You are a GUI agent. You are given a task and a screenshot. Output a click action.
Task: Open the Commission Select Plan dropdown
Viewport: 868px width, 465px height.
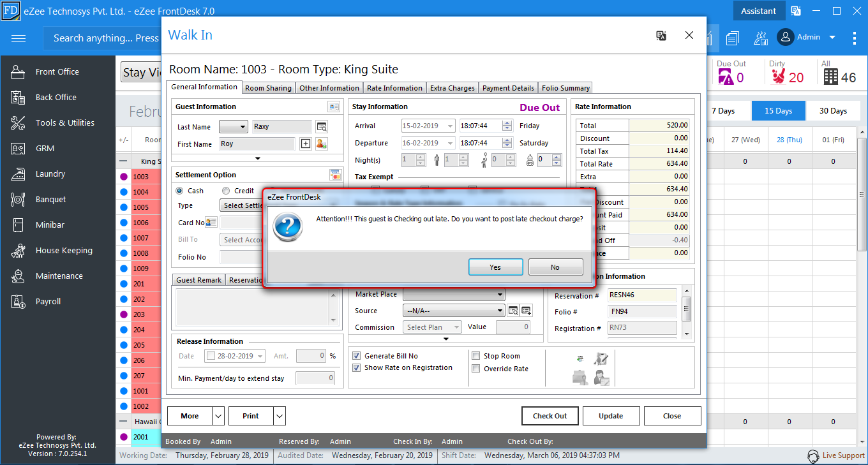[x=432, y=327]
